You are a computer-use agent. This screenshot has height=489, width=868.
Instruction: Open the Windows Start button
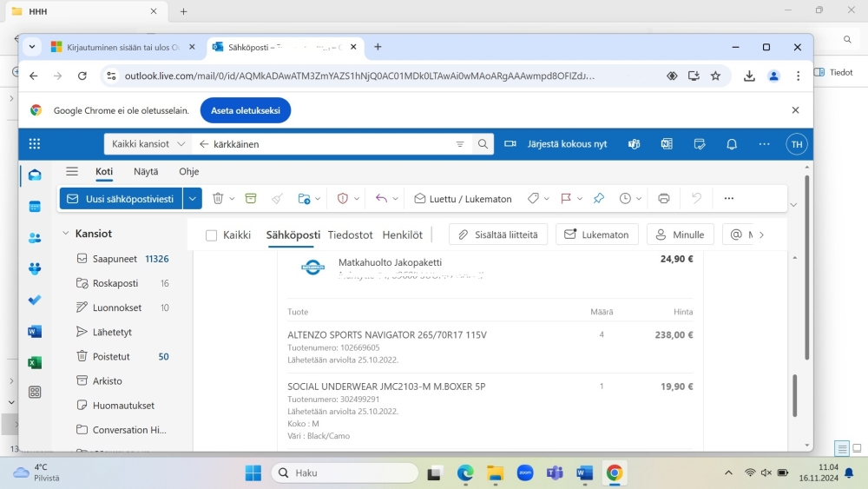click(x=253, y=473)
